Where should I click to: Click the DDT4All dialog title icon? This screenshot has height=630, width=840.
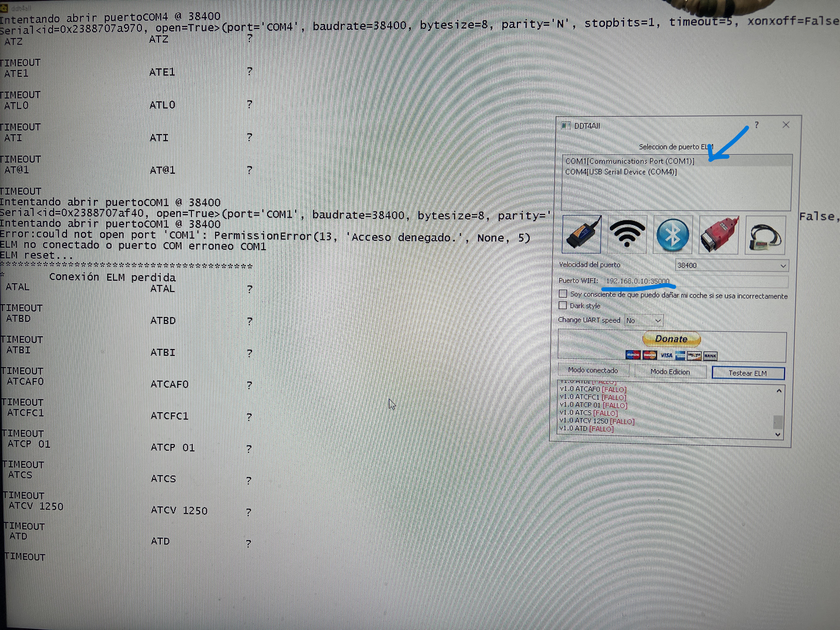[566, 125]
